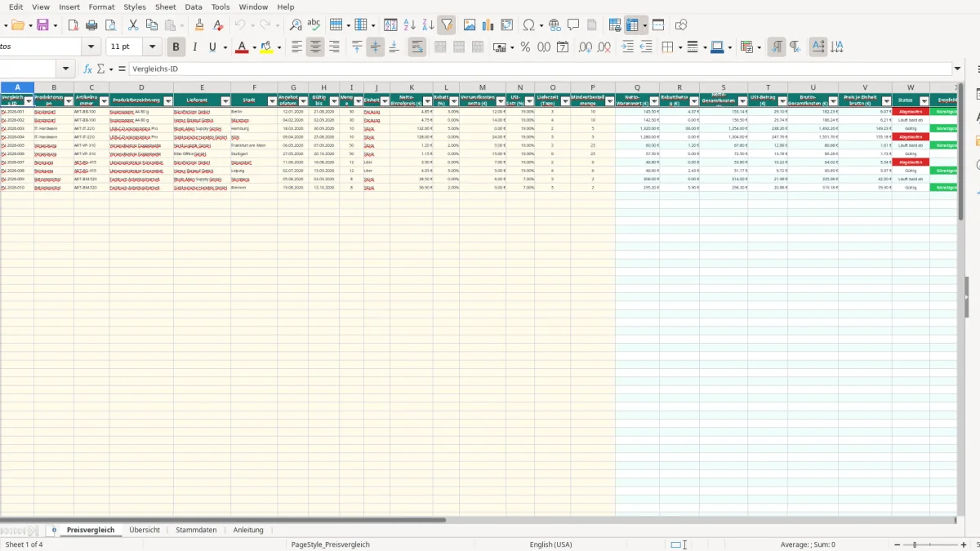Toggle italic formatting
This screenshot has height=551, width=980.
pos(194,47)
